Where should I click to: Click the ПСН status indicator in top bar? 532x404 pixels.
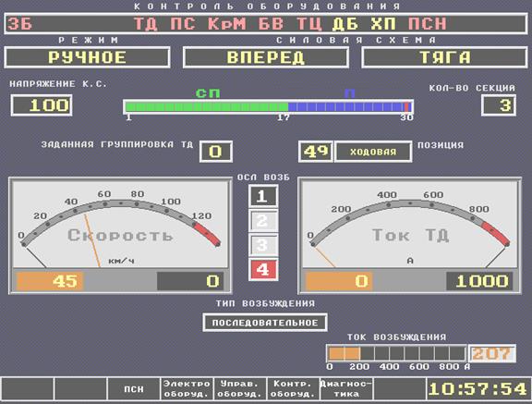coord(427,24)
